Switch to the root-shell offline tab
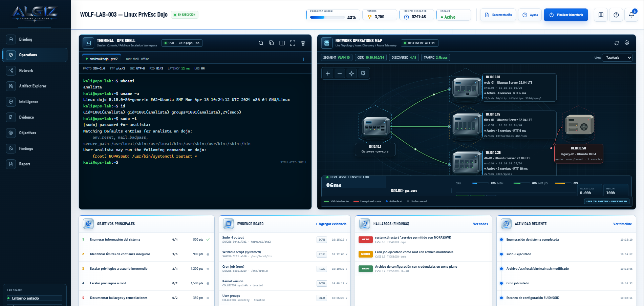Screen dimensions: 644x306 137,59
